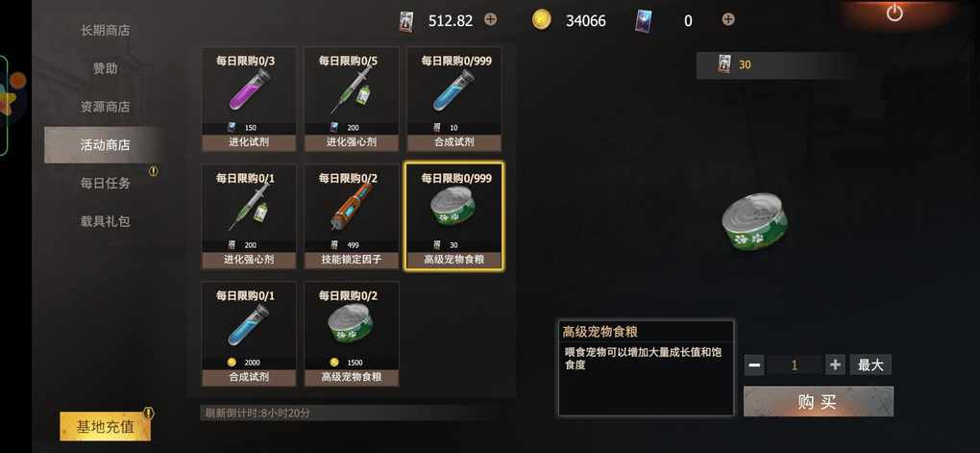Click the power icon at top right
This screenshot has width=980, height=453.
coord(894,13)
